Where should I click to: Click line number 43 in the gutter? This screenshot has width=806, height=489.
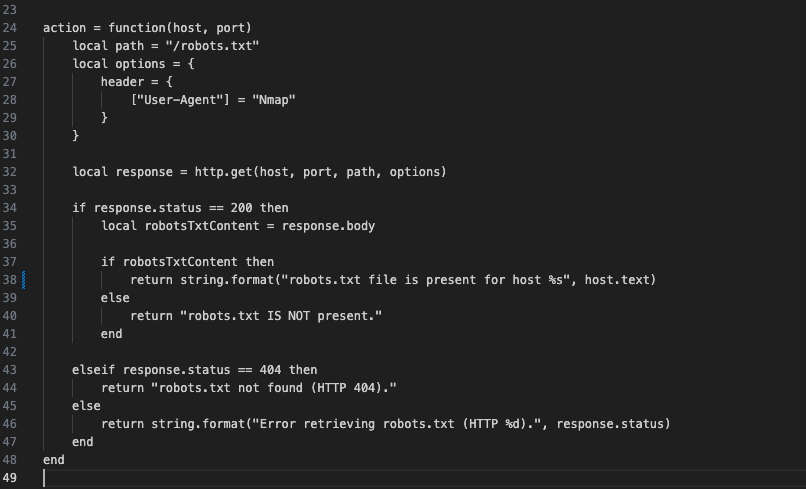[x=10, y=370]
